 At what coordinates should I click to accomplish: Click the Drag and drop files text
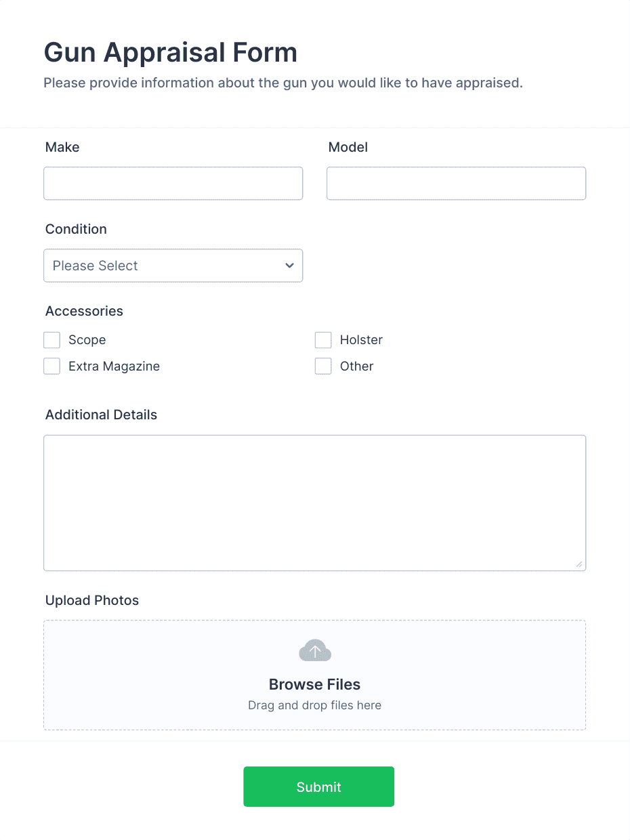314,705
